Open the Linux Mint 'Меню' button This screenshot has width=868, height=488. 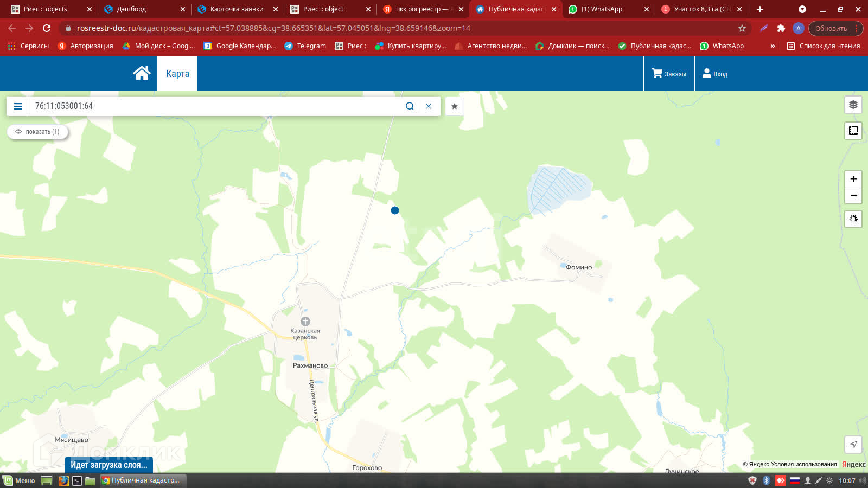coord(20,480)
